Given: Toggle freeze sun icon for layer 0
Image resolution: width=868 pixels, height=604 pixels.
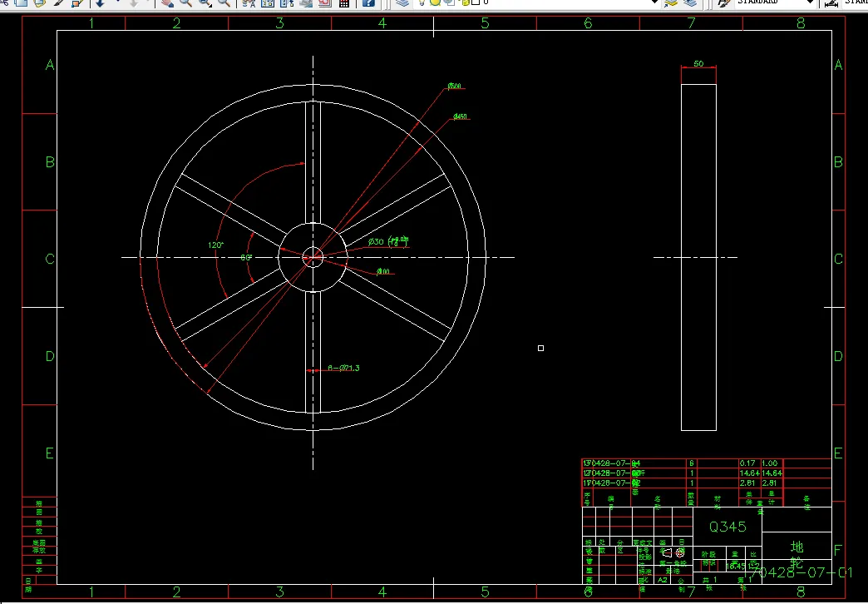Looking at the screenshot, I should [x=435, y=3].
